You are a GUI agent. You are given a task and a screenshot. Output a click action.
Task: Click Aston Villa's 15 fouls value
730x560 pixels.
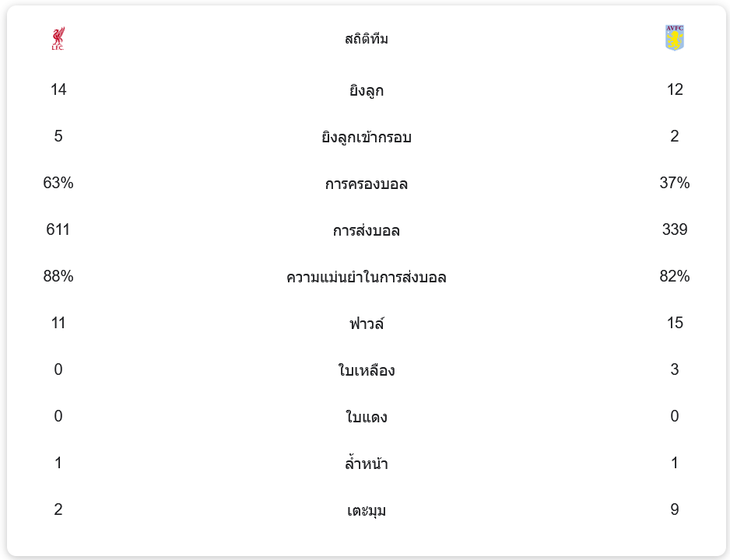click(674, 324)
